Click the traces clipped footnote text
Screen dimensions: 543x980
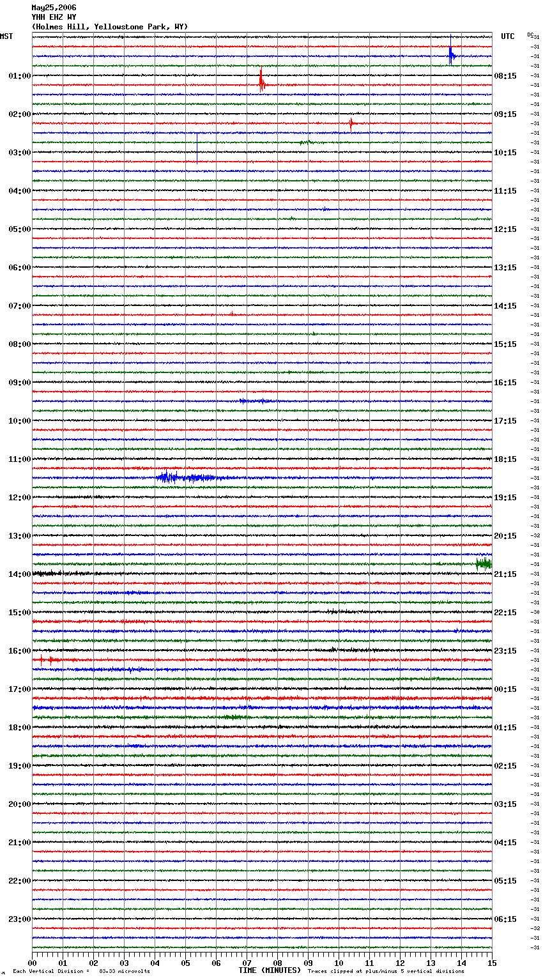pos(386,971)
